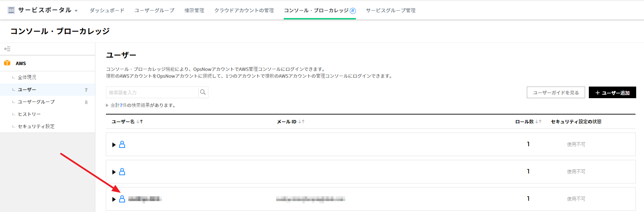Expand the third user row
644x212 pixels.
click(x=114, y=199)
